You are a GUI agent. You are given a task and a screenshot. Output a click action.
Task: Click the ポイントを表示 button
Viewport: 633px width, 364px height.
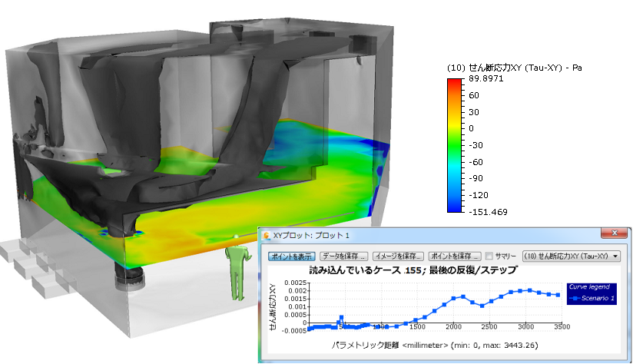291,256
